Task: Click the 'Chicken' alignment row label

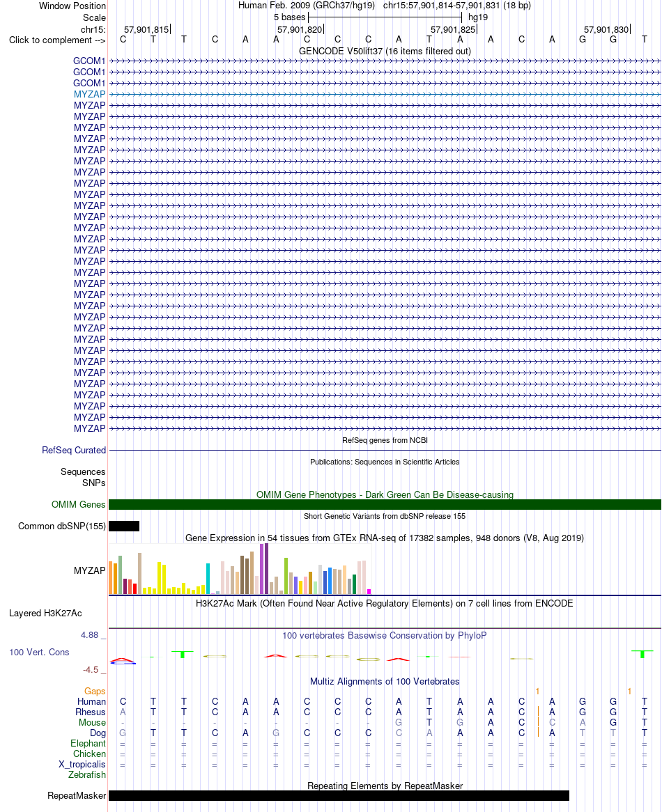Action: [89, 754]
